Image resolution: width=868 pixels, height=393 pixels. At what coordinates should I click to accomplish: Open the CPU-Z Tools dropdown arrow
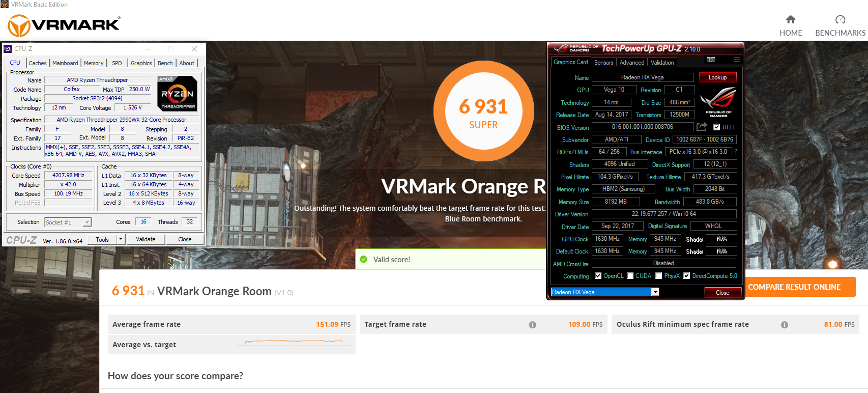(121, 239)
